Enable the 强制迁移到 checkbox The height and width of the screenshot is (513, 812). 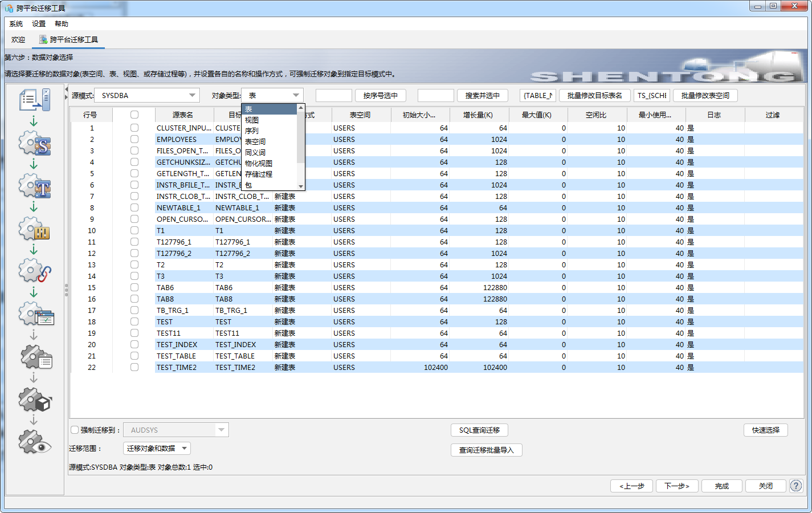pyautogui.click(x=75, y=430)
